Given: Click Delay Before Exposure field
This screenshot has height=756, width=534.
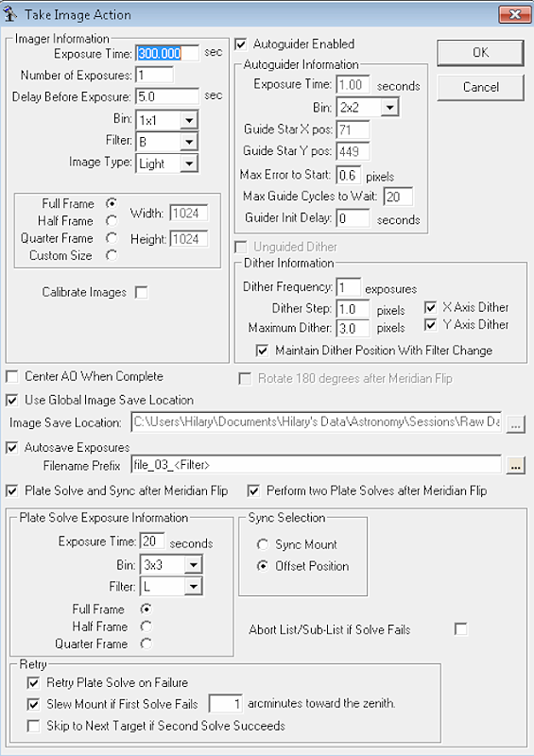Looking at the screenshot, I should pos(167,96).
